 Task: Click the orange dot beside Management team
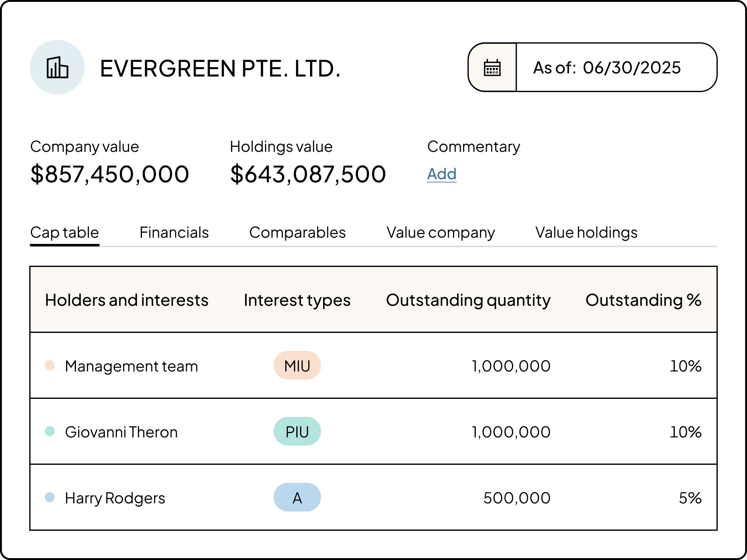pyautogui.click(x=50, y=365)
